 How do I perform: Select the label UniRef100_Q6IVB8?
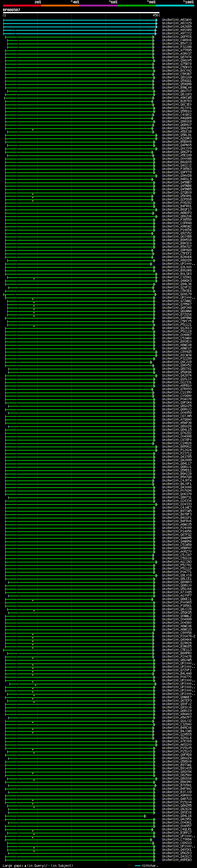tap(176, 236)
